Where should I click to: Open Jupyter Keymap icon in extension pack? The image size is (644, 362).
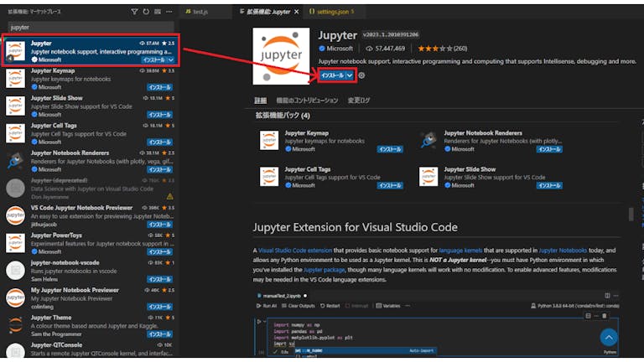pos(269,141)
